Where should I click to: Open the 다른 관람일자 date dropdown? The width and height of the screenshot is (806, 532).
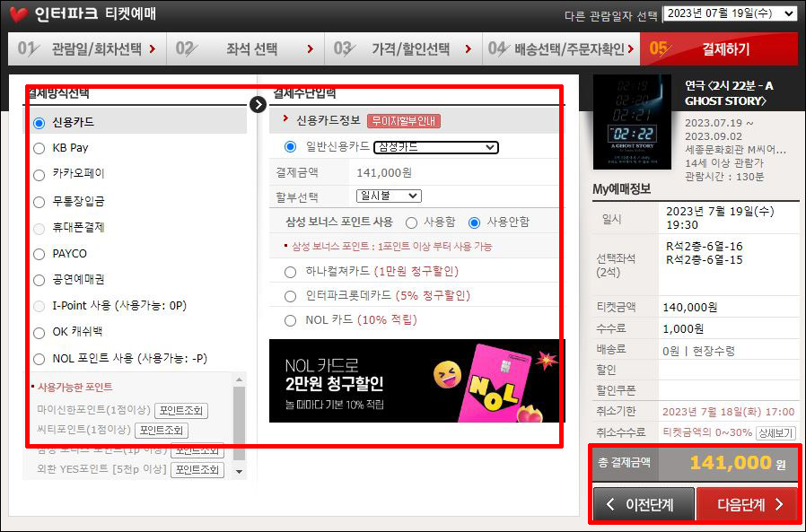(730, 13)
